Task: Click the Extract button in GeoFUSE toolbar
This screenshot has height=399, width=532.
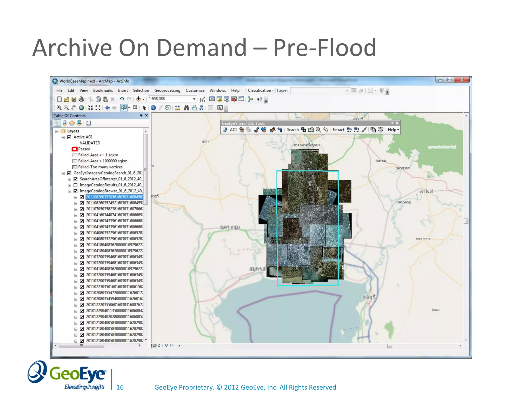Action: pyautogui.click(x=338, y=130)
